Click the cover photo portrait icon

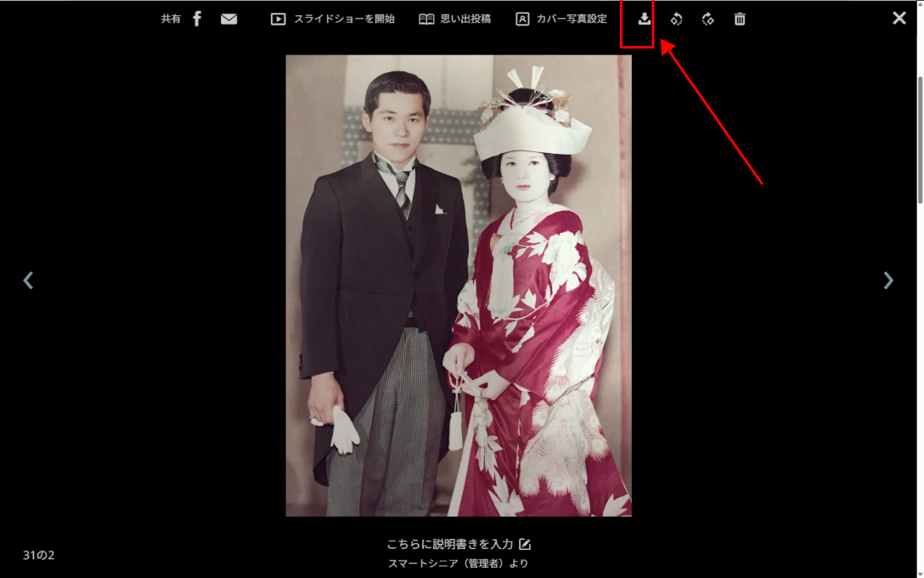click(522, 19)
